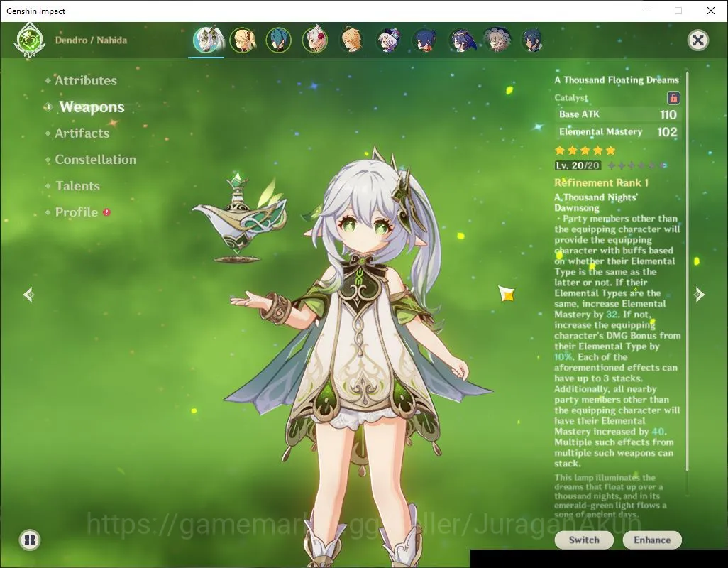Click the Catalyst weapon type label
728x568 pixels.
(571, 97)
